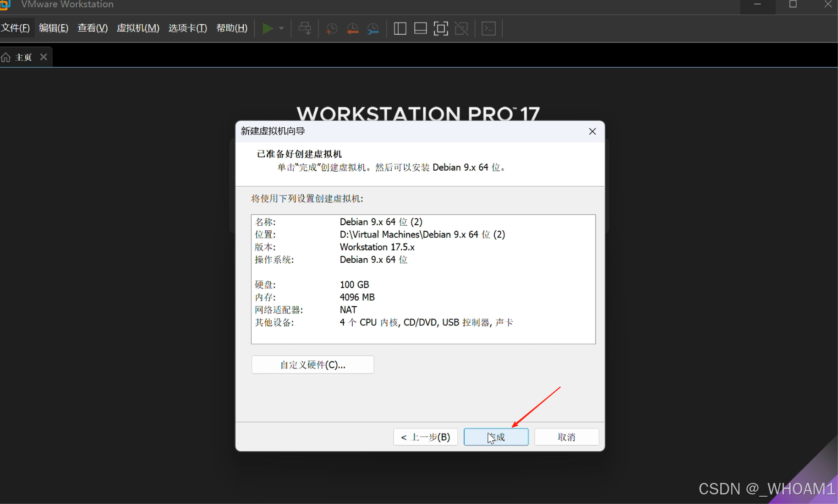Click the Unity mode toolbar icon
838x504 pixels.
pyautogui.click(x=461, y=28)
